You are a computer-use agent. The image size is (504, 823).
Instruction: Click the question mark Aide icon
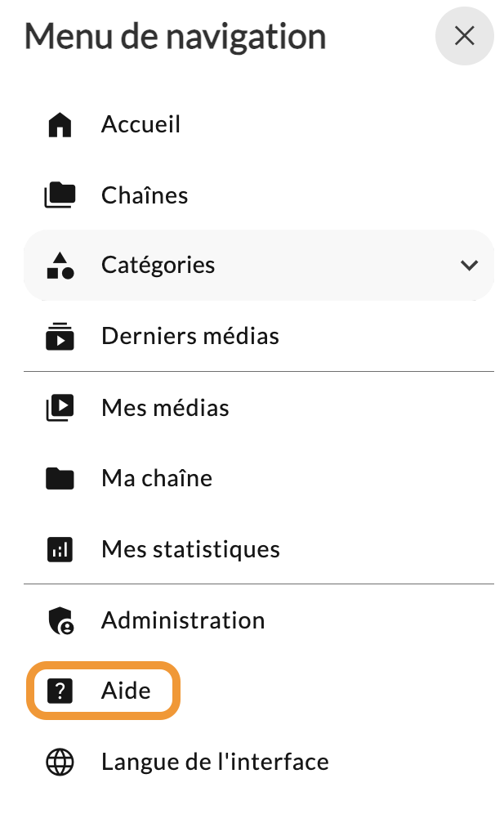(60, 691)
